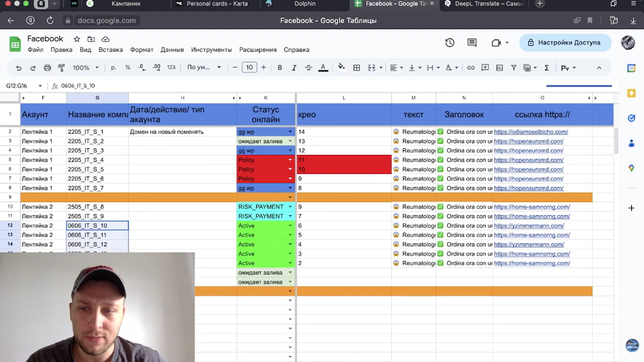Toggle italic formatting
This screenshot has width=644, height=362.
294,68
